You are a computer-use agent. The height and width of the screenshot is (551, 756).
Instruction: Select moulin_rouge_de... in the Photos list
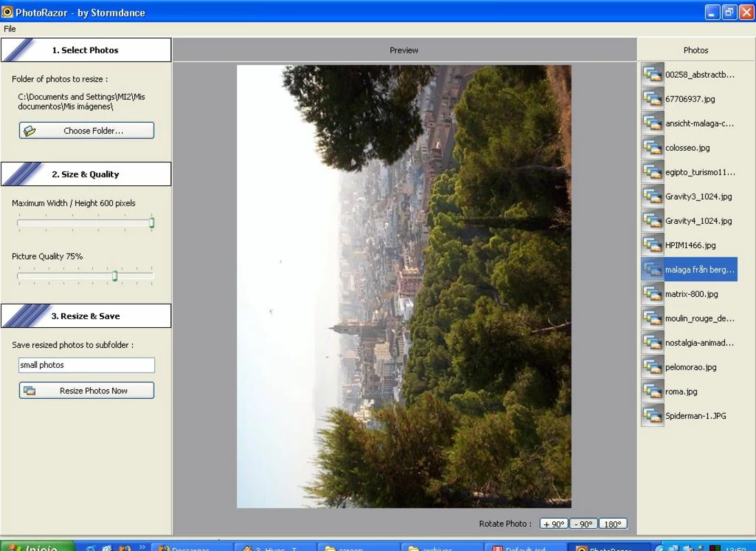700,318
